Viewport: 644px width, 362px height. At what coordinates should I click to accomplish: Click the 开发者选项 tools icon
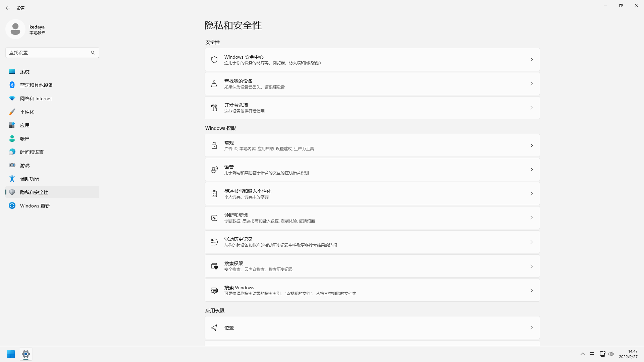pyautogui.click(x=214, y=108)
